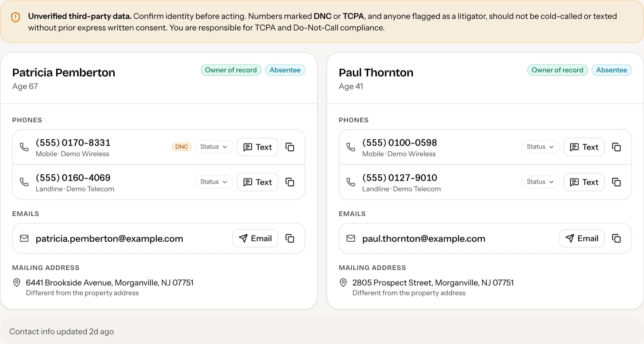Select the name Patricia Pemberton
The image size is (644, 344).
pyautogui.click(x=63, y=73)
